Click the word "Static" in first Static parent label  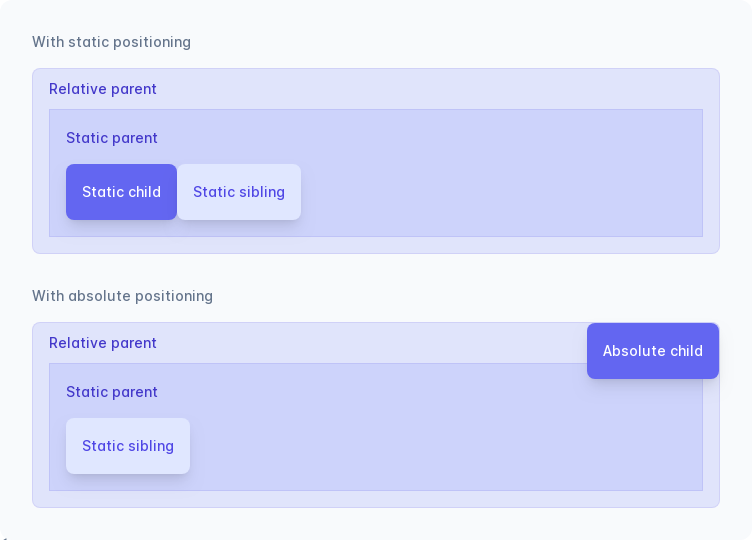pos(85,138)
